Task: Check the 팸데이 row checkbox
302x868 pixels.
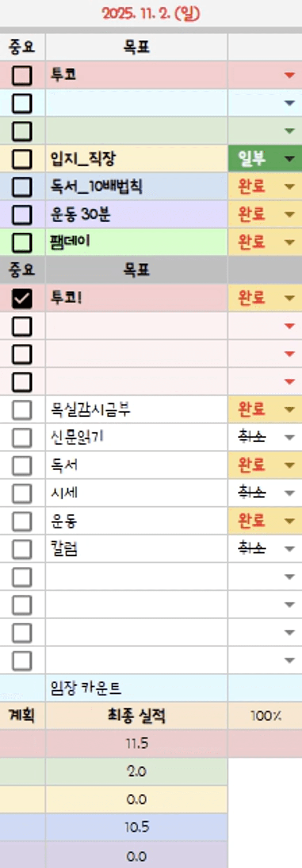Action: tap(22, 242)
